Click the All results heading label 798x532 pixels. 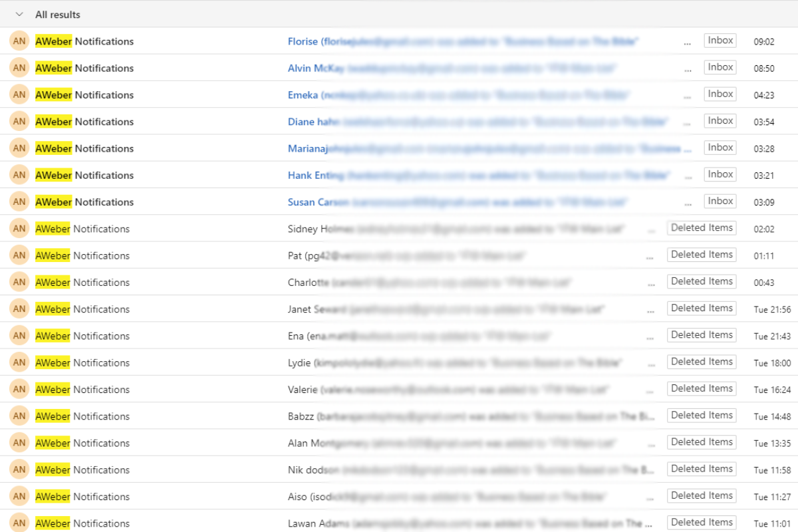pyautogui.click(x=58, y=15)
